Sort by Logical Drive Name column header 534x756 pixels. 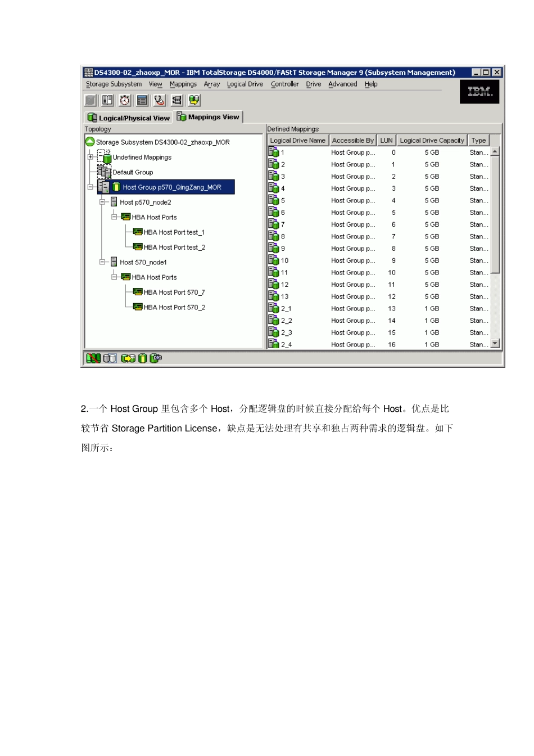[x=298, y=141]
